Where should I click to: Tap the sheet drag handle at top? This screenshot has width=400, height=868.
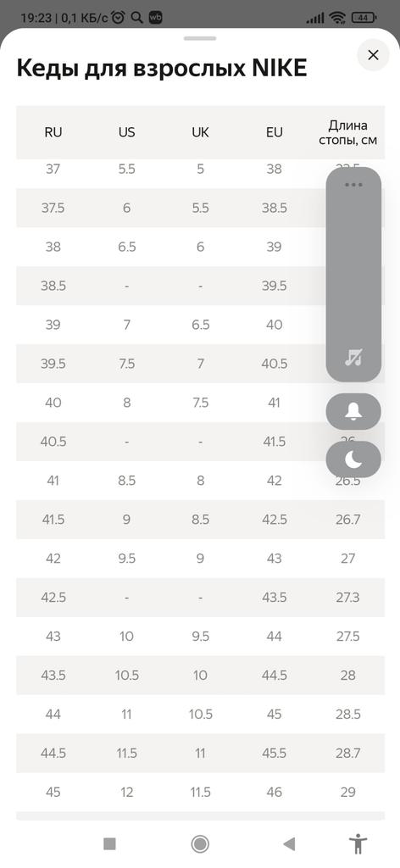coord(200,38)
